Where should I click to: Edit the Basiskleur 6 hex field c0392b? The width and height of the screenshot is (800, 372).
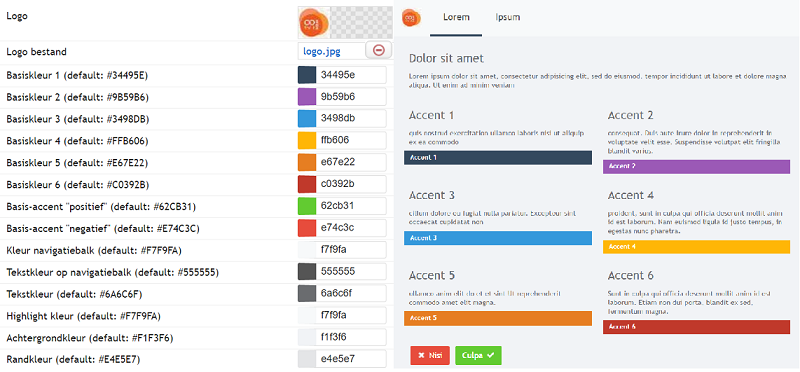pos(351,184)
